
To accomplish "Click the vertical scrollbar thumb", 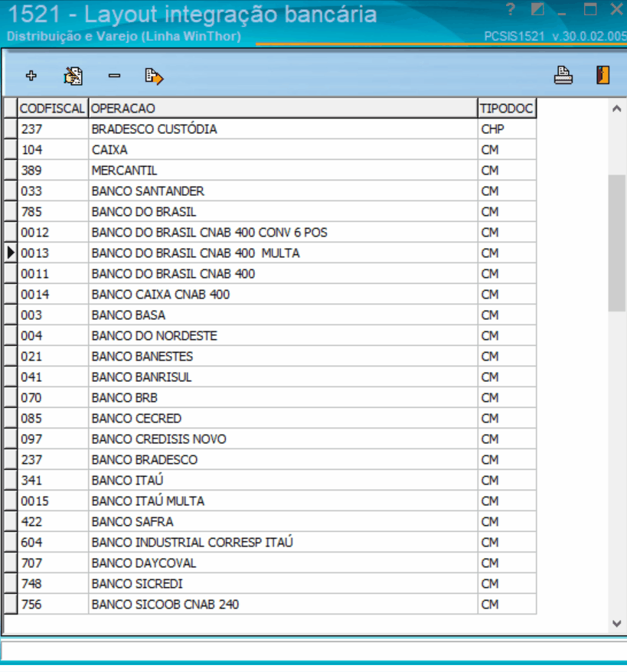I will pyautogui.click(x=617, y=243).
